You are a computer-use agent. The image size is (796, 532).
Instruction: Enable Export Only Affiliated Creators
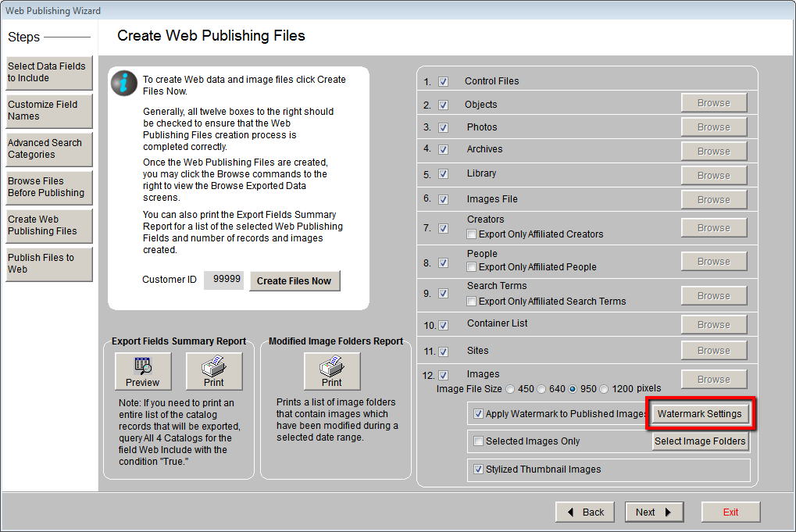(472, 234)
